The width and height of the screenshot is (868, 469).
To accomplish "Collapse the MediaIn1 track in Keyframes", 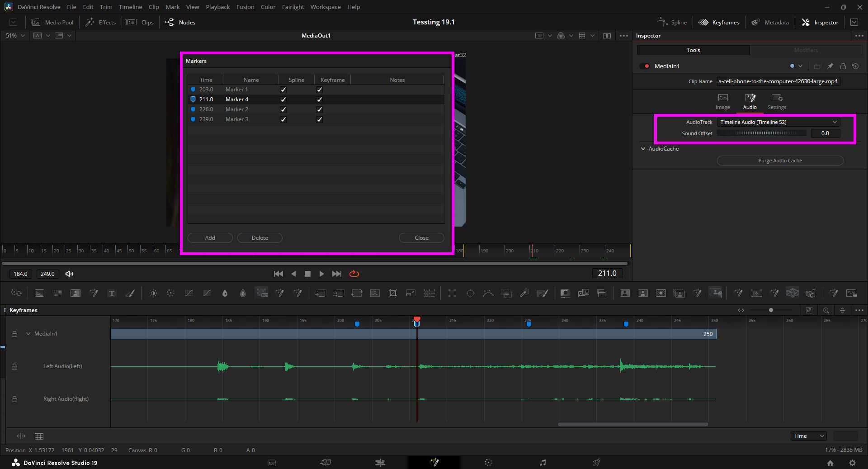I will [x=28, y=334].
